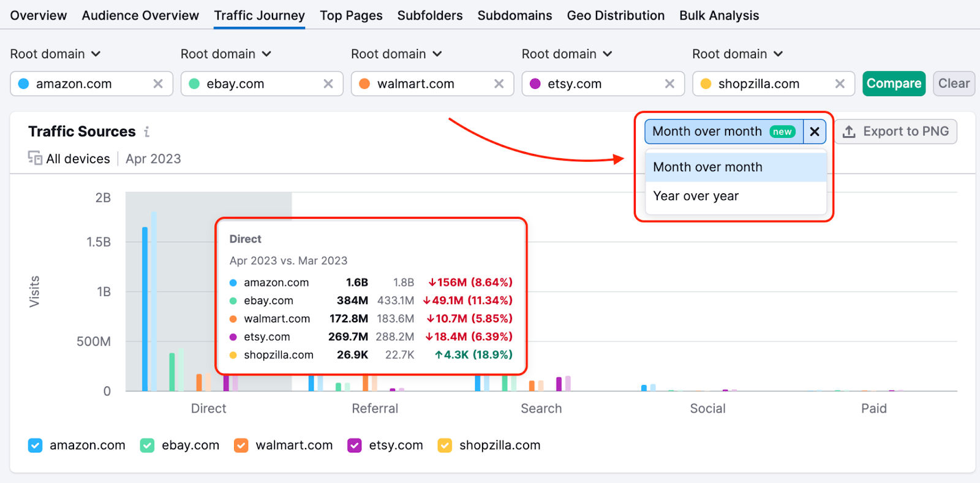This screenshot has height=483, width=980.
Task: Open the Month over month comparison dropdown
Action: [x=723, y=132]
